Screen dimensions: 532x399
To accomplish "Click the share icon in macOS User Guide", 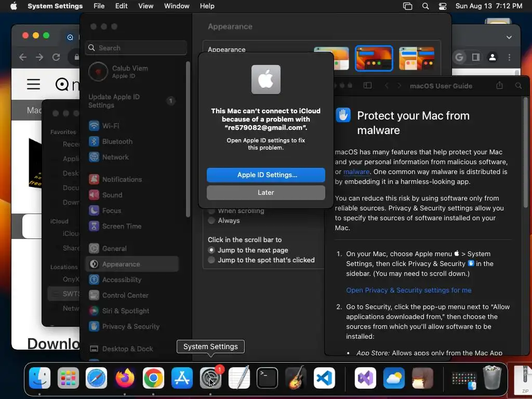I will coord(499,86).
